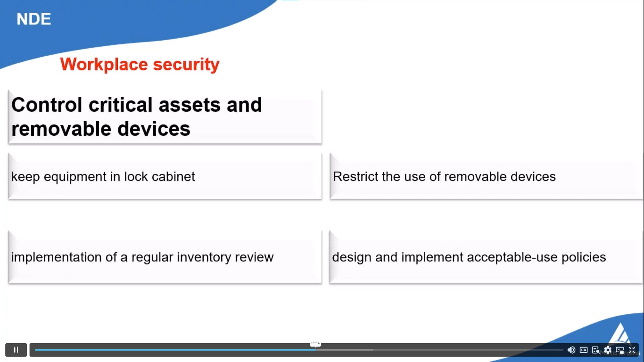Click the settings gear icon
This screenshot has width=644, height=362.
point(608,350)
